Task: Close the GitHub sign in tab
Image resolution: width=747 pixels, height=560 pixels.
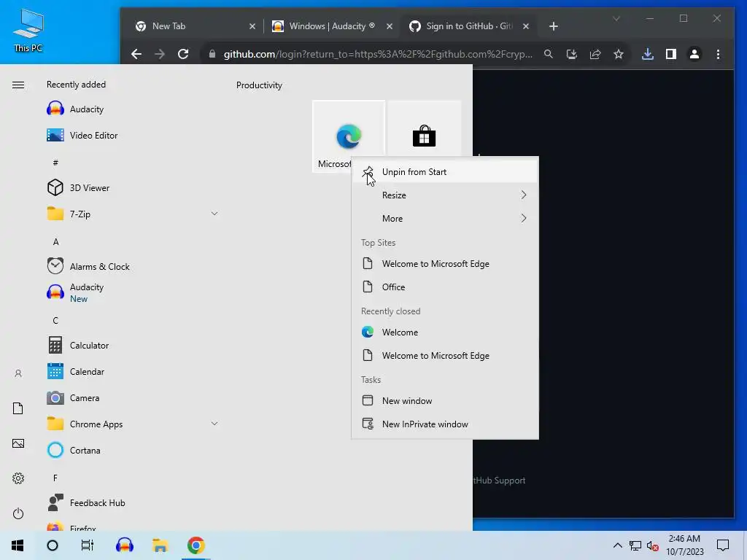Action: 526,26
